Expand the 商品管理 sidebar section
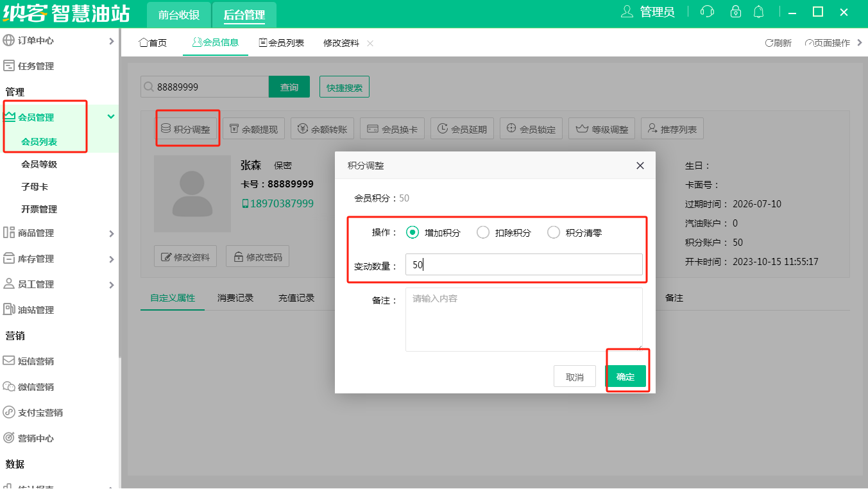The image size is (868, 489). (x=59, y=233)
